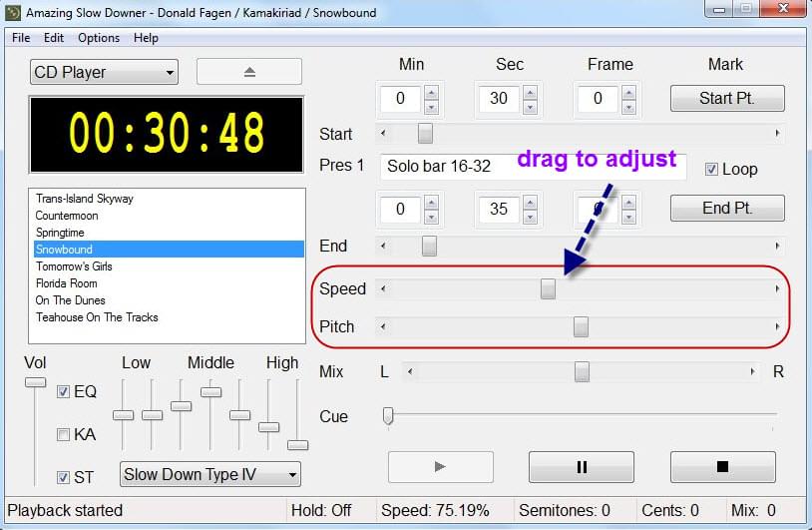Click the Pitch slider left arrow
Screen dimensions: 812x530
[384, 326]
